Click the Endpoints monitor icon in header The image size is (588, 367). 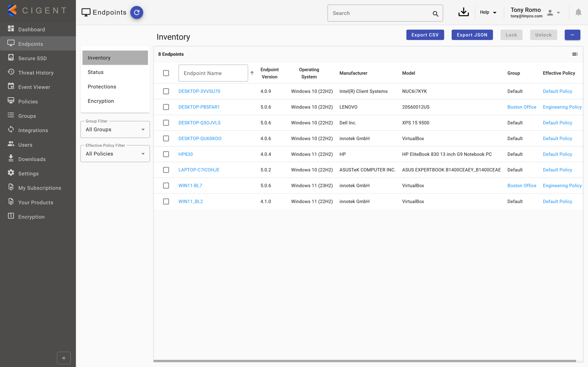tap(86, 12)
